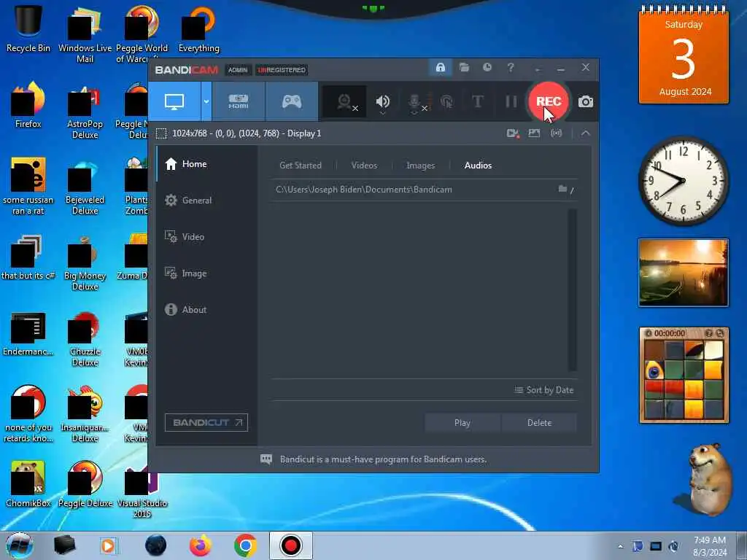Open the Insaniquarium Deluxe desktop shortcut
The width and height of the screenshot is (747, 560).
[85, 413]
